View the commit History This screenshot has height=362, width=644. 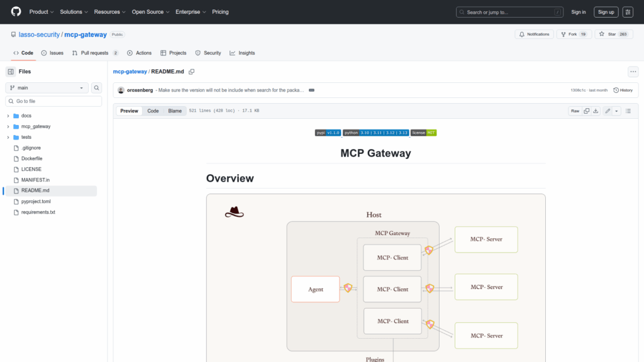coord(623,90)
